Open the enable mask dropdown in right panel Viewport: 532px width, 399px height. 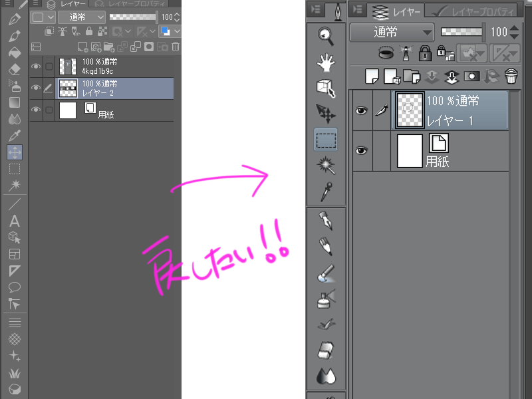tap(471, 53)
